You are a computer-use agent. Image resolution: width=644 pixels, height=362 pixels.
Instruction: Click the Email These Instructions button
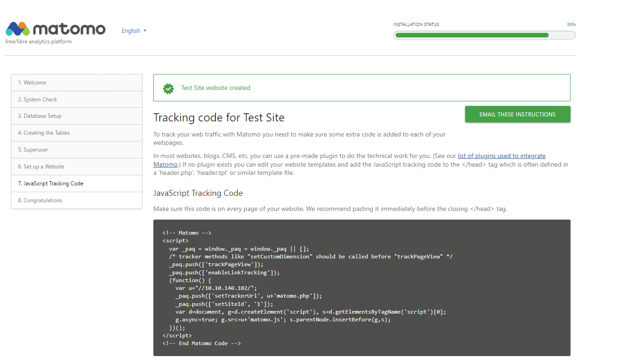pos(518,115)
